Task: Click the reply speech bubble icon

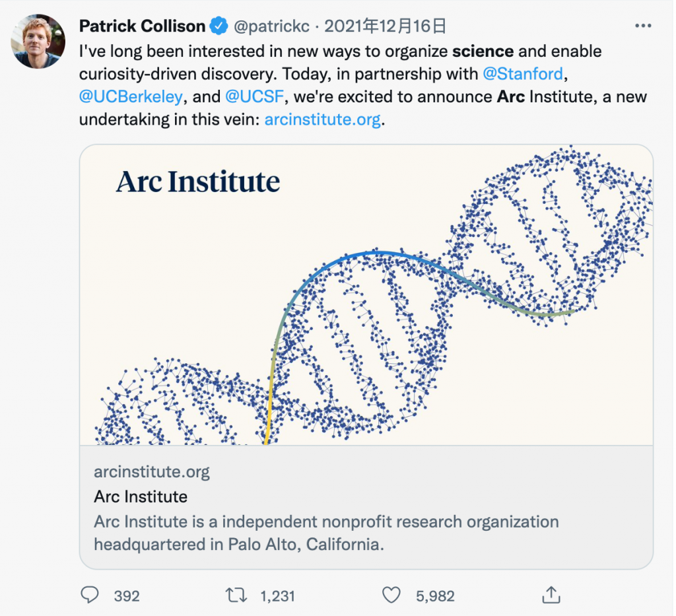Action: pyautogui.click(x=90, y=596)
